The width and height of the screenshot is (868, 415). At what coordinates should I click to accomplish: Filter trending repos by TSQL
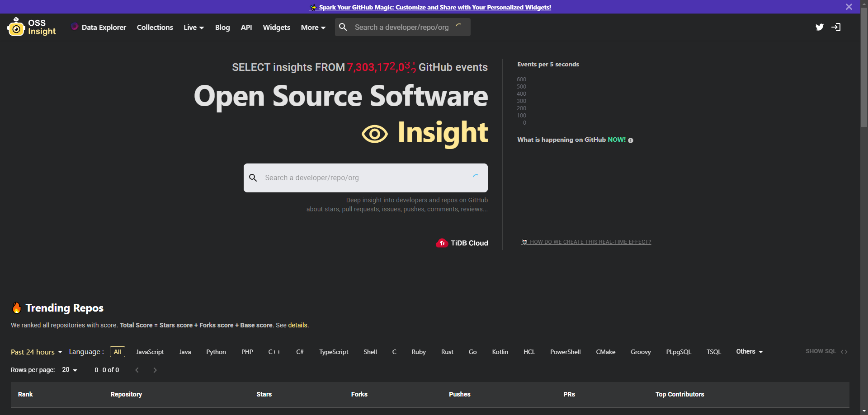click(714, 352)
